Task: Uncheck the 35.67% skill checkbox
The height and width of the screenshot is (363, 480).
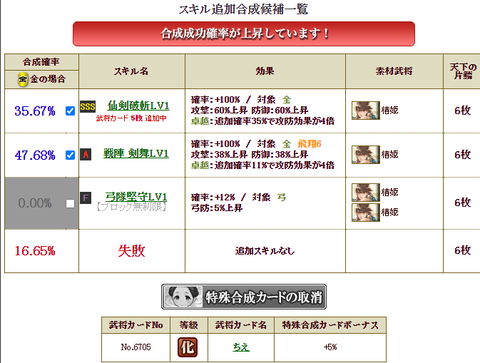Action: [x=70, y=111]
